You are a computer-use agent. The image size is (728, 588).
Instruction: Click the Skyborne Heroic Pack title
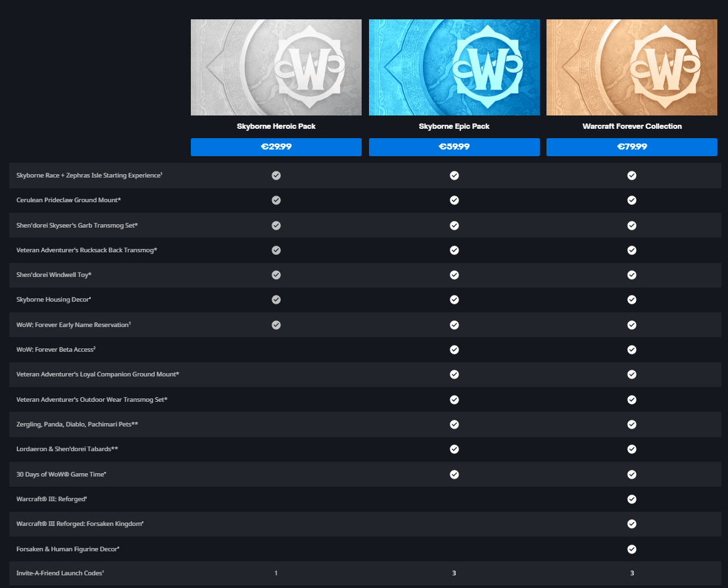[276, 126]
